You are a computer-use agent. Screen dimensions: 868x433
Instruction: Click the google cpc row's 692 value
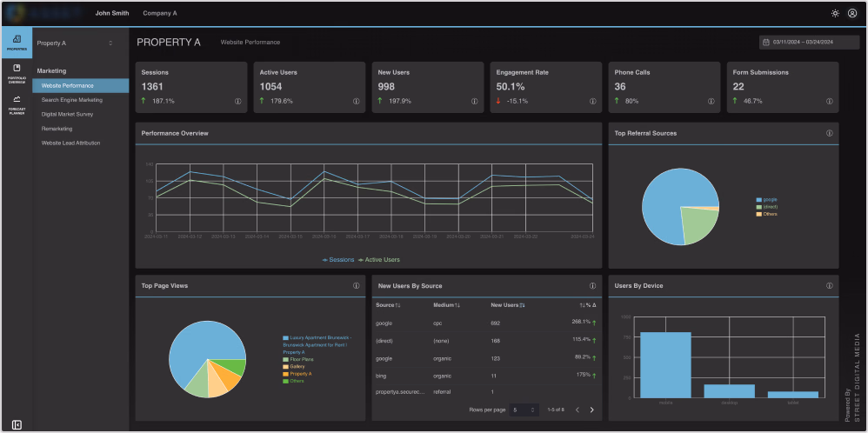pos(496,323)
